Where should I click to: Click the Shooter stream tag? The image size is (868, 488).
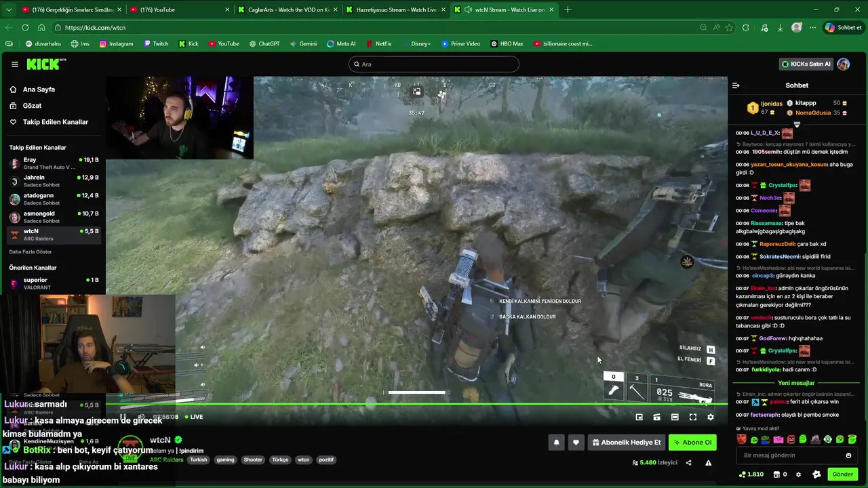[253, 460]
